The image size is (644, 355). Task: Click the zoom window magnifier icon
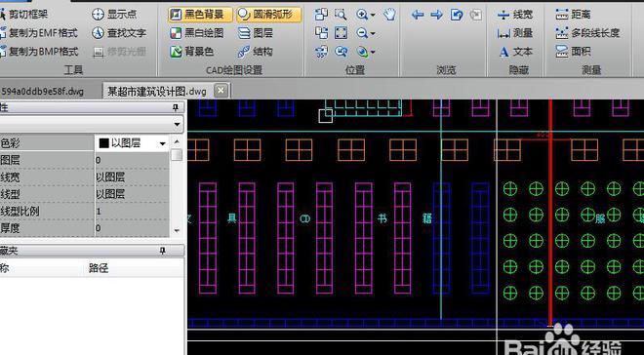point(341,15)
